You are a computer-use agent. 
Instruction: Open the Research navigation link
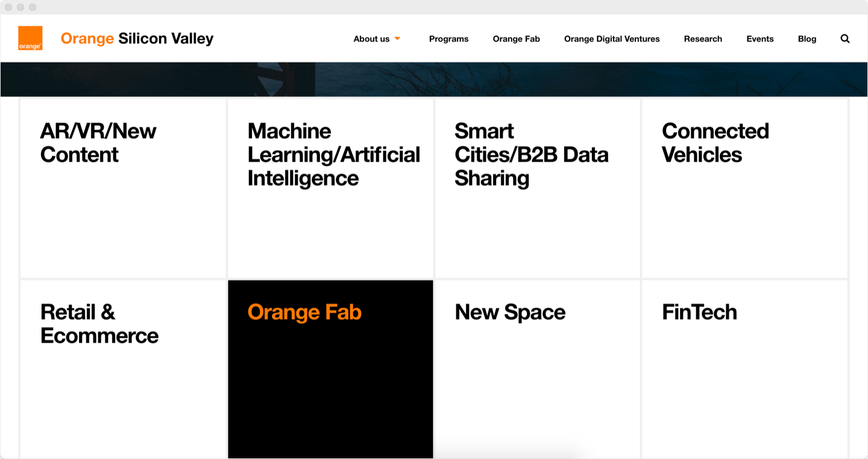703,39
